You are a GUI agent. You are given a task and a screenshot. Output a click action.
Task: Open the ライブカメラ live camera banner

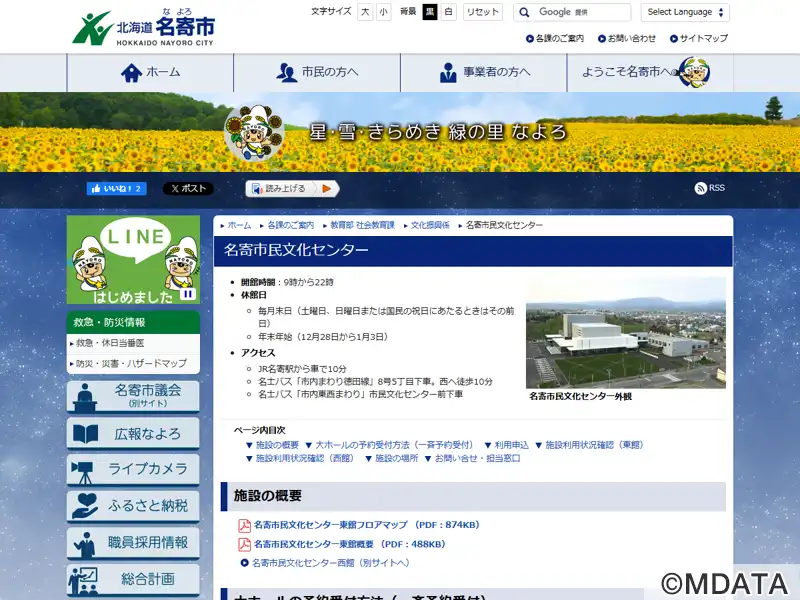coord(133,469)
